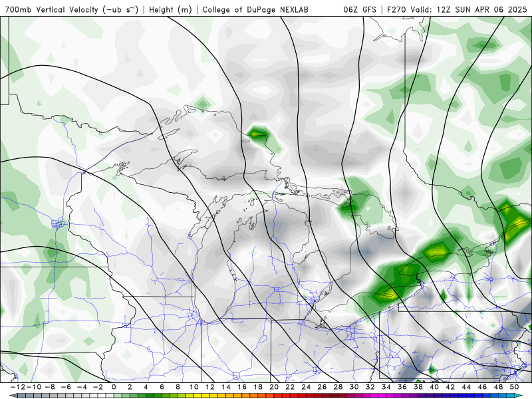Click legend value '6' on color scale
The width and height of the screenshot is (532, 399).
coord(162,387)
